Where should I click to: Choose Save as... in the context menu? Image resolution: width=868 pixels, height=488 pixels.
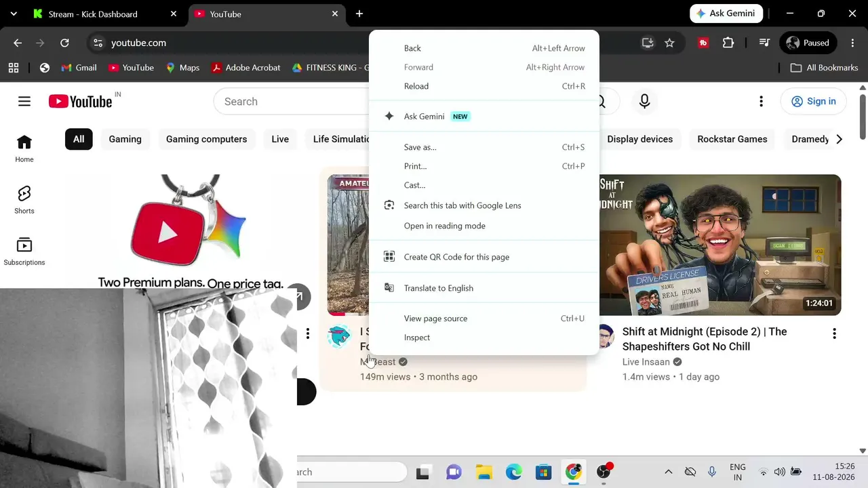pos(484,147)
